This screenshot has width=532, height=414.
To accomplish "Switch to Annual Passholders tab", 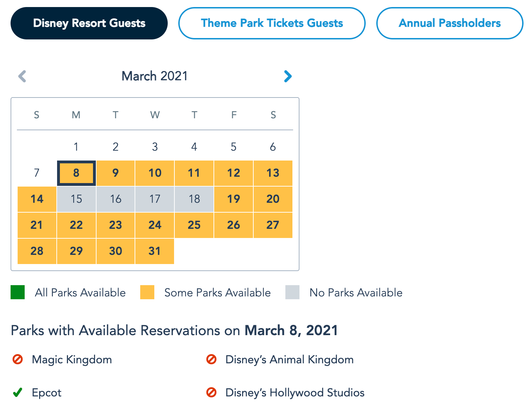I will 450,23.
